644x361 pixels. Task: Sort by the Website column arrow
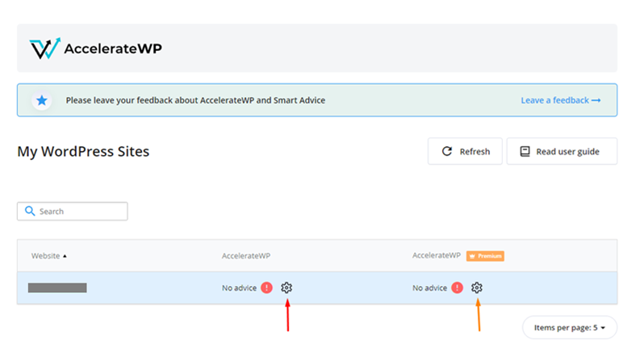click(65, 256)
